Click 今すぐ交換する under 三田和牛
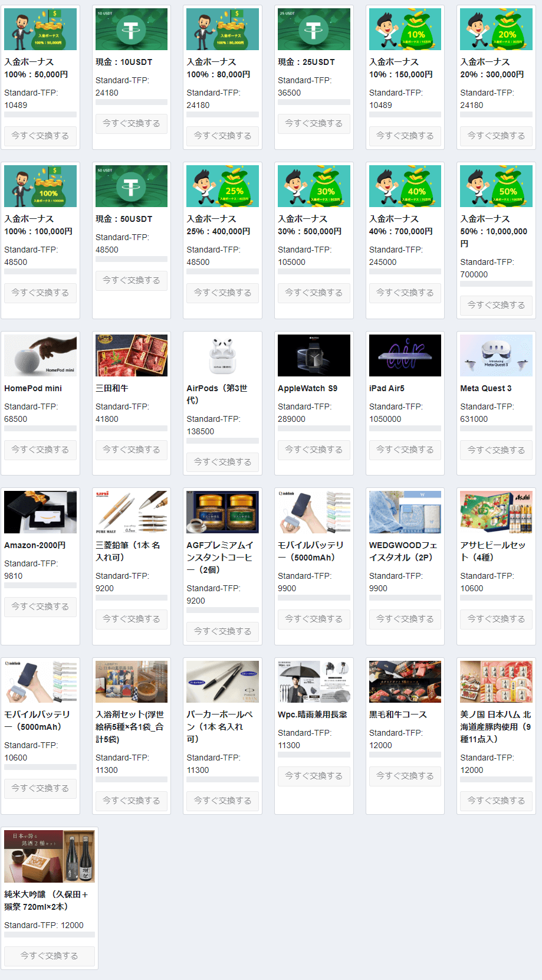This screenshot has width=542, height=980. tap(132, 450)
